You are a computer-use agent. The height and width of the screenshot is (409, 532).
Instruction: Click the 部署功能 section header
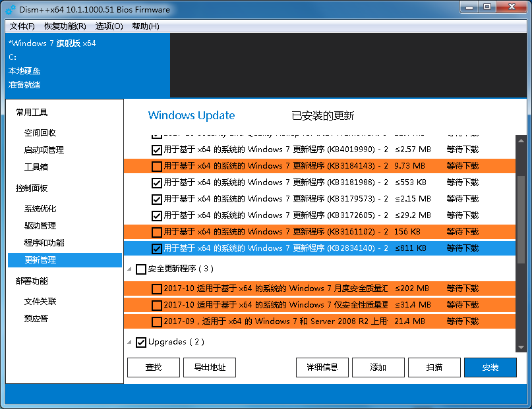[x=32, y=281]
